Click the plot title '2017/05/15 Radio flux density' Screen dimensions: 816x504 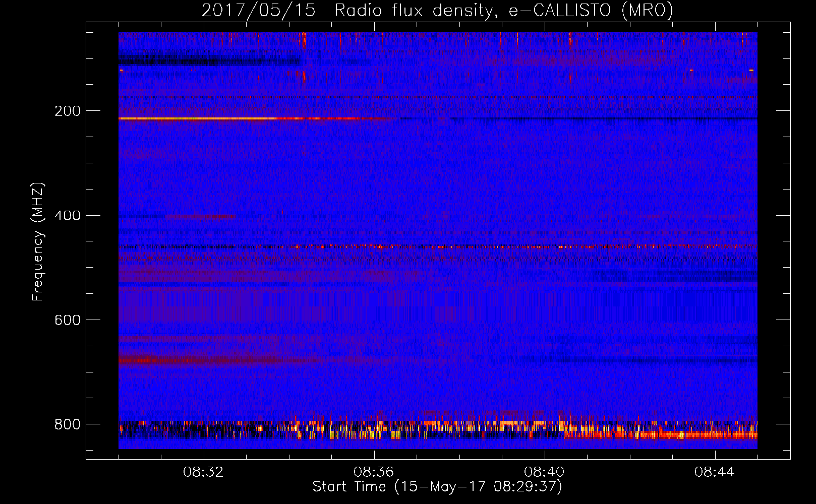(437, 10)
